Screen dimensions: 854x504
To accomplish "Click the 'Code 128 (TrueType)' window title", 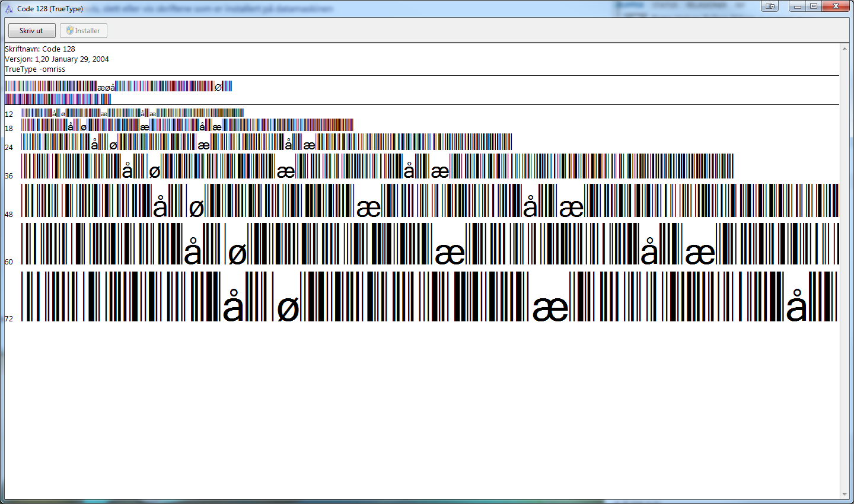I will 50,9.
